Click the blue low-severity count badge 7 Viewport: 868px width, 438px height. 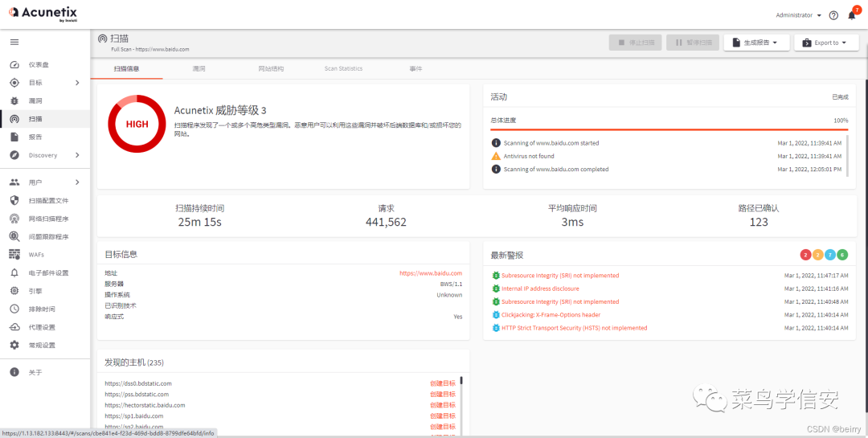[x=829, y=255]
